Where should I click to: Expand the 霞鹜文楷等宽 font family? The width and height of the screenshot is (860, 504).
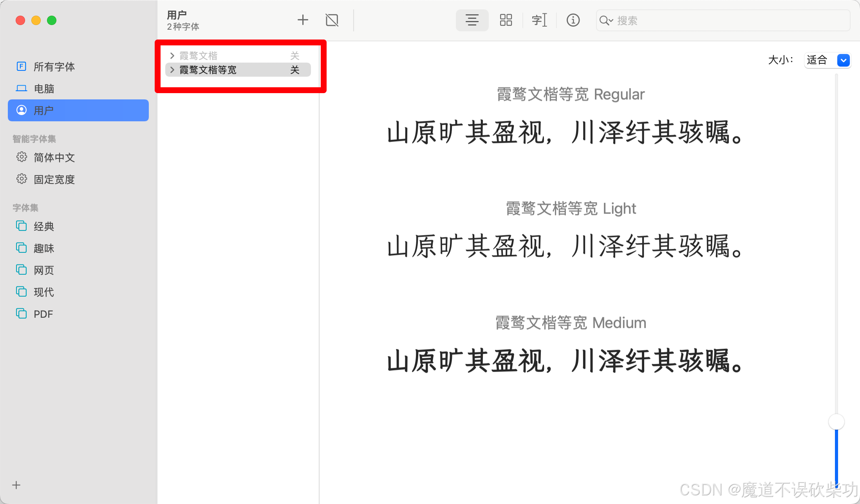172,70
